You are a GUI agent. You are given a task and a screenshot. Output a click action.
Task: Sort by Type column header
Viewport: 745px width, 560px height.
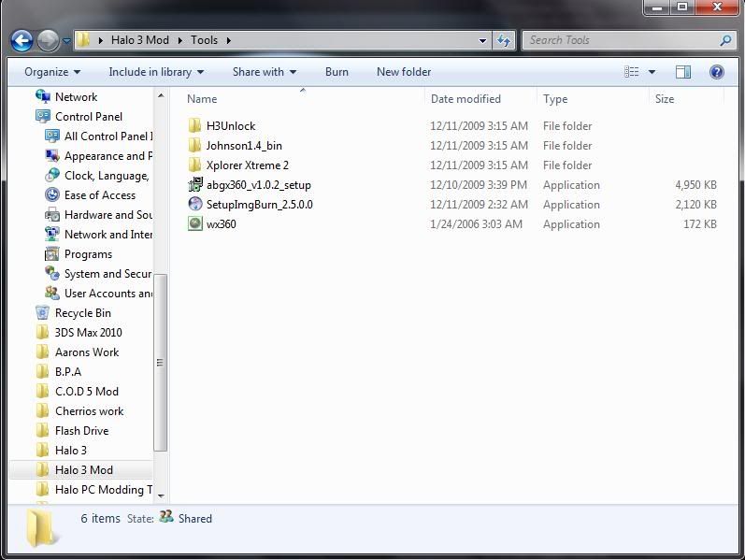click(555, 99)
